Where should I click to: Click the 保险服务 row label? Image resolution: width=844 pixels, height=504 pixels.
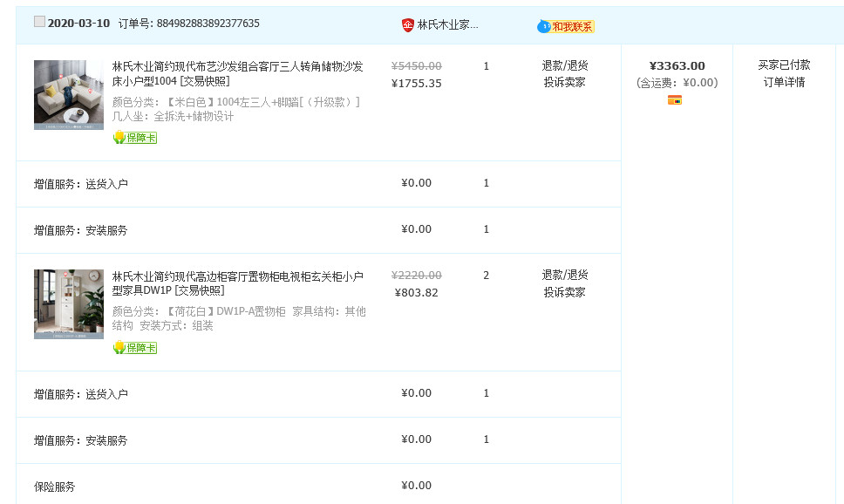(54, 487)
